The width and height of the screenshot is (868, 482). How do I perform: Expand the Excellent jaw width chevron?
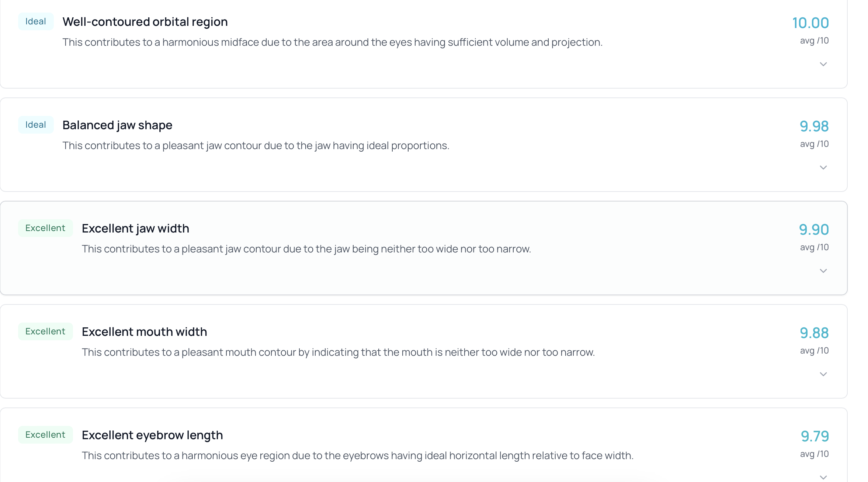click(823, 271)
